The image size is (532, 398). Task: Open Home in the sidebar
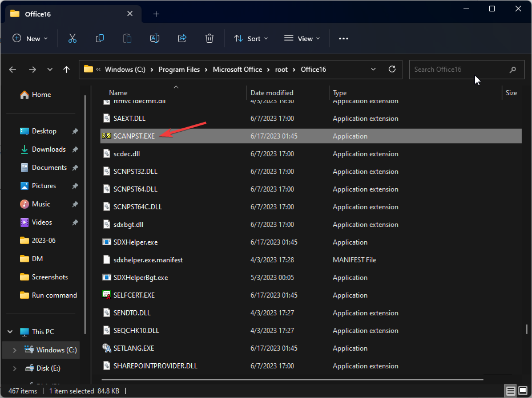(41, 95)
